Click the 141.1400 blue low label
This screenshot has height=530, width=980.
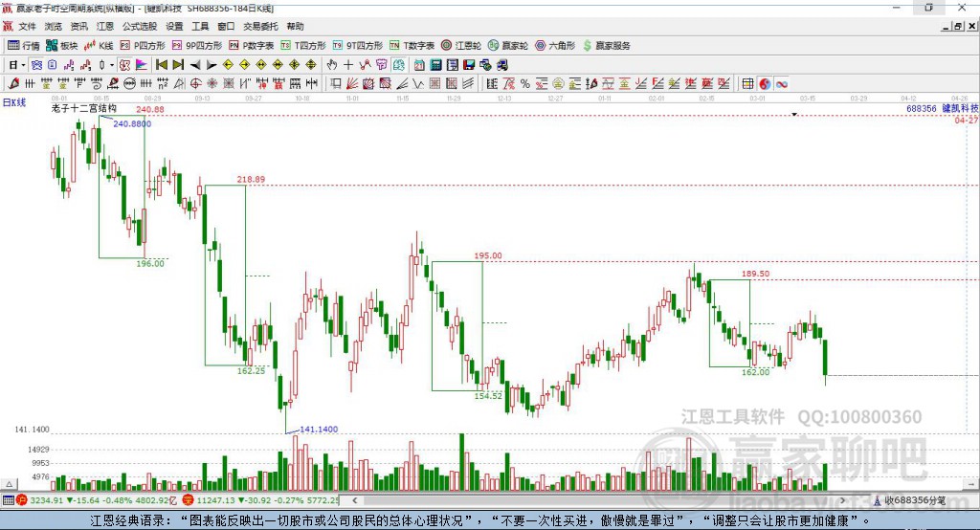pyautogui.click(x=319, y=430)
